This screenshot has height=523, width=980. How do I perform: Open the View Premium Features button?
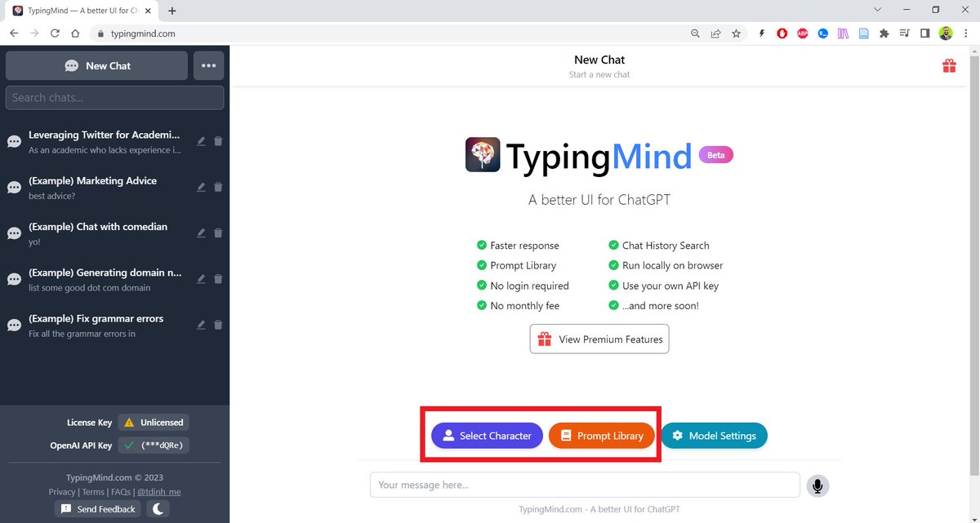click(x=599, y=339)
